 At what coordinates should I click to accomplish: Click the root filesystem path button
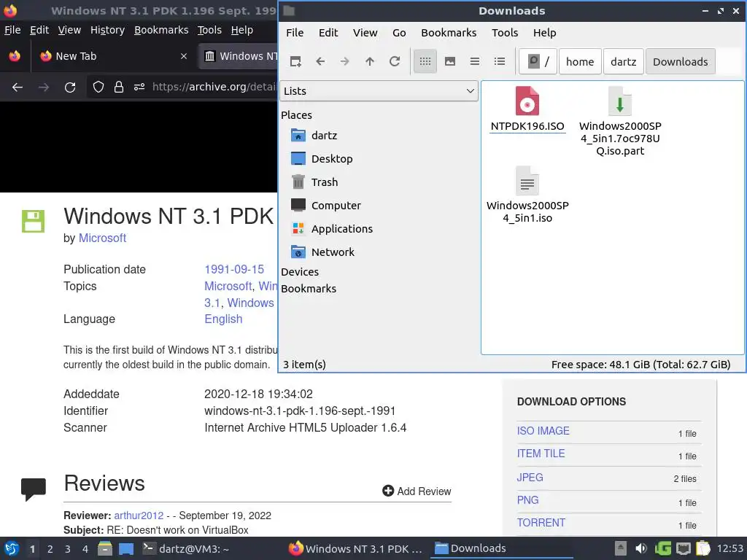click(x=538, y=61)
